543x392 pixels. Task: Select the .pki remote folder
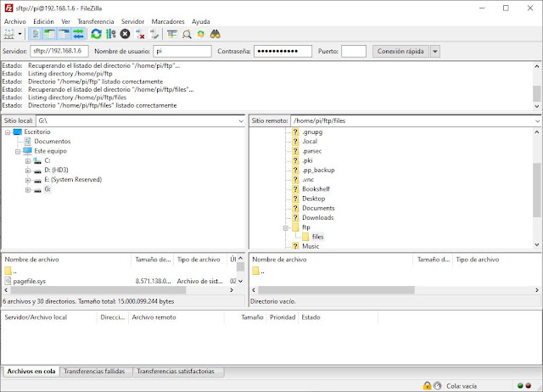click(307, 160)
